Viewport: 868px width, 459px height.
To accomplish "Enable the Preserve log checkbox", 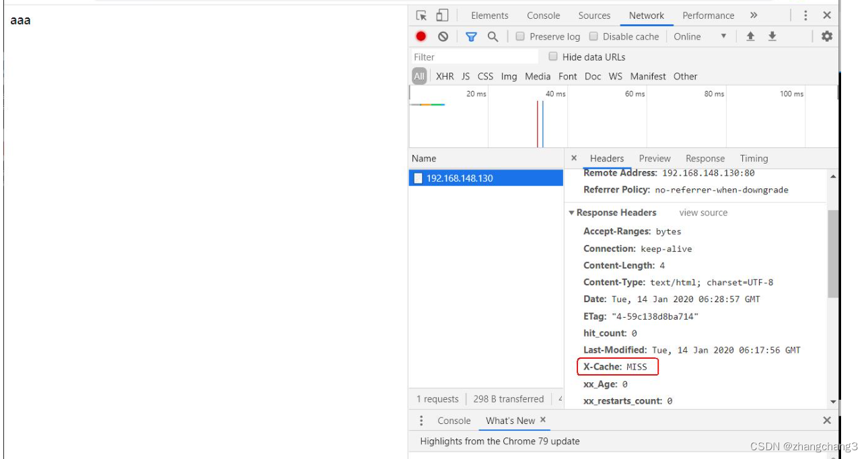I will point(520,36).
